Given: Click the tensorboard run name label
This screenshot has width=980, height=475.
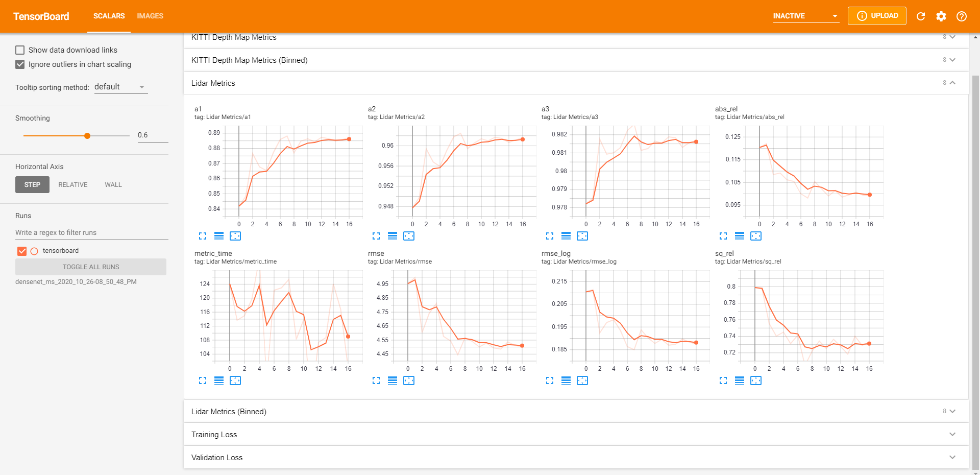Looking at the screenshot, I should pyautogui.click(x=61, y=251).
